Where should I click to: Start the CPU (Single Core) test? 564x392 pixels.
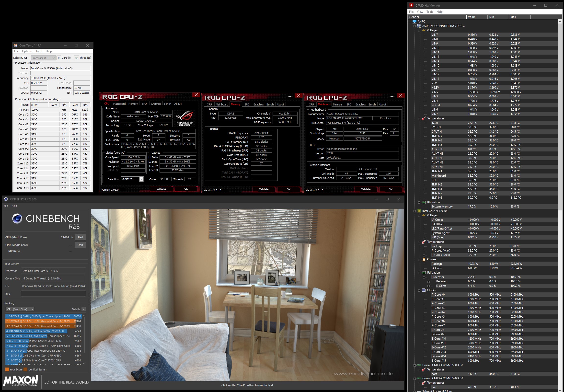tap(80, 245)
